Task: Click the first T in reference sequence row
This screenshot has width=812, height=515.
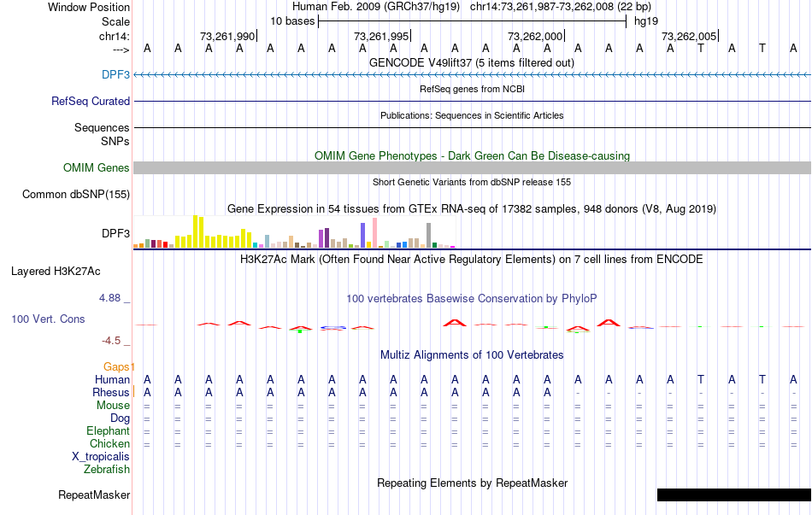Action: [x=701, y=48]
